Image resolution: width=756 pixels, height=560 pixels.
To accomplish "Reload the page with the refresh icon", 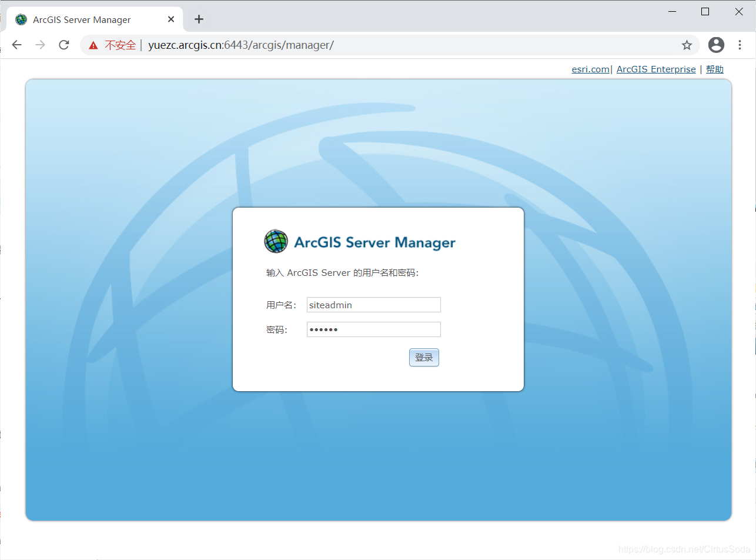I will 64,45.
